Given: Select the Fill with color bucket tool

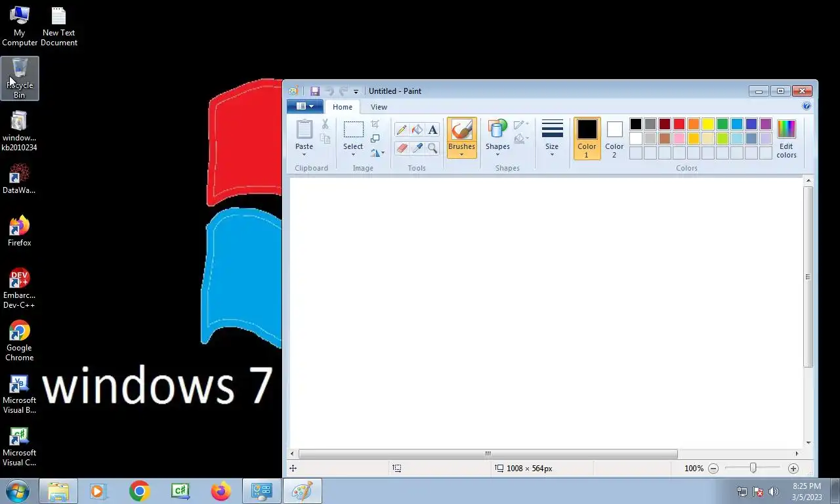Looking at the screenshot, I should 417,130.
